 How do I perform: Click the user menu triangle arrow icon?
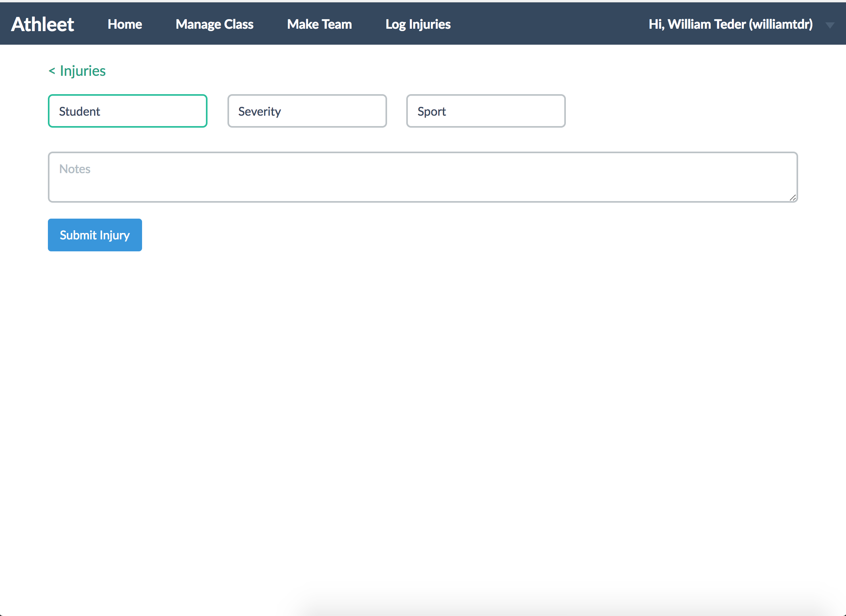tap(830, 25)
